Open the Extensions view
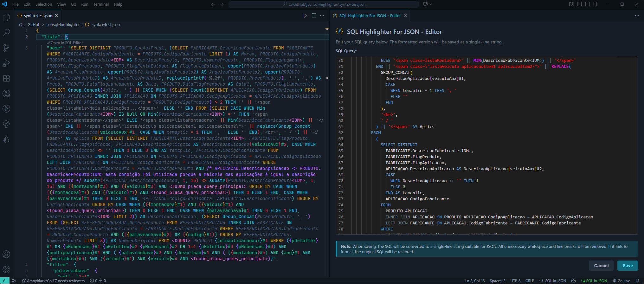This screenshot has height=284, width=644. click(x=6, y=78)
